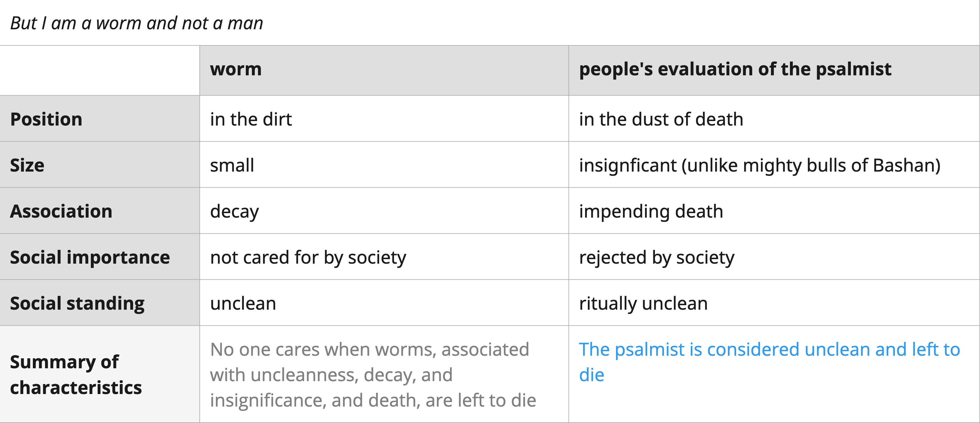
Task: Select the 'Summary of characteristics' row label
Action: [x=76, y=375]
